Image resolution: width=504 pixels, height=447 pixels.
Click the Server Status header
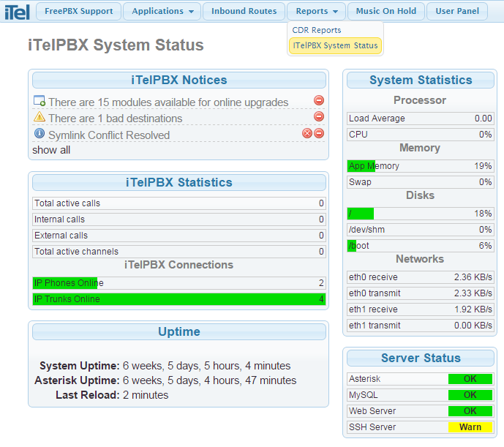(x=421, y=358)
